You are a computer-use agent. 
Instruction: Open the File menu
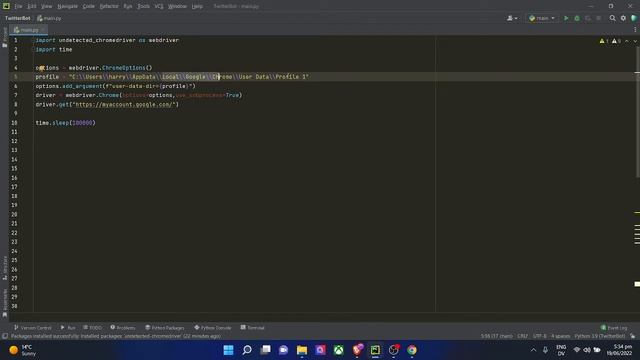(x=18, y=7)
